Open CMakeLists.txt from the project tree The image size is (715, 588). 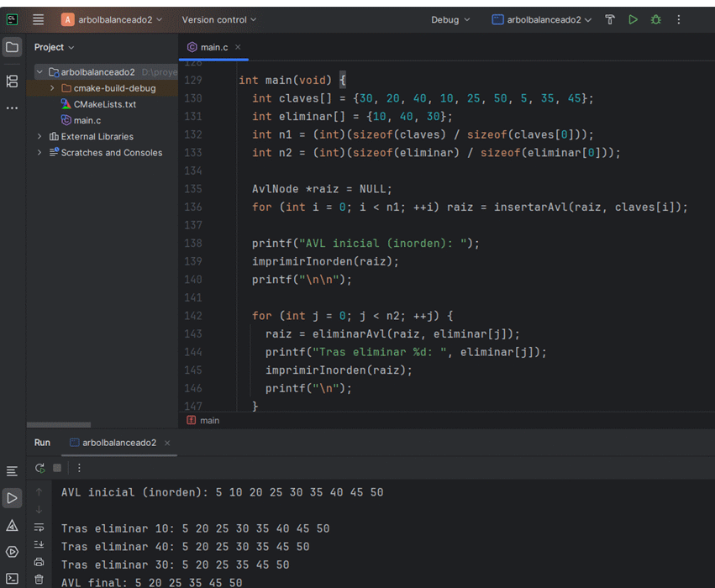coord(104,104)
